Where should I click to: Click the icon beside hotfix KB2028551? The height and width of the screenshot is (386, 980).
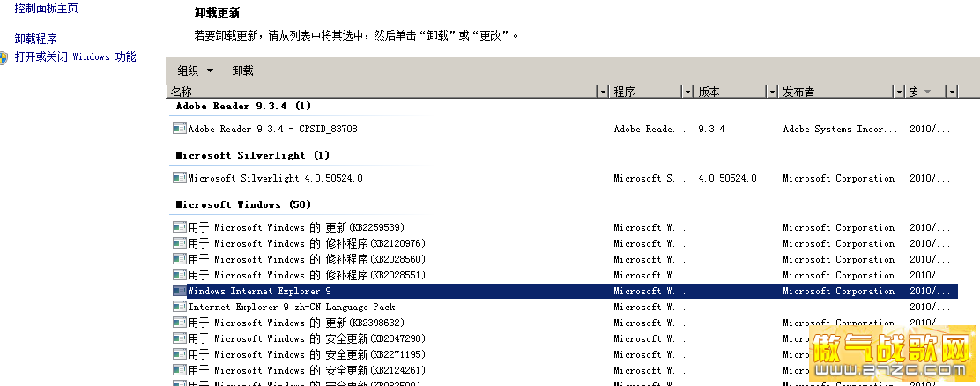[180, 275]
